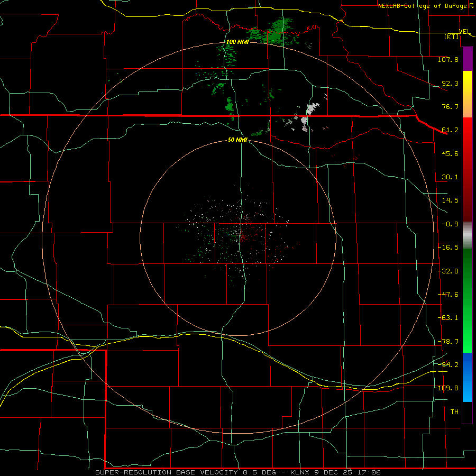
Task: Click the -109.8 scale value
Action: 446,388
